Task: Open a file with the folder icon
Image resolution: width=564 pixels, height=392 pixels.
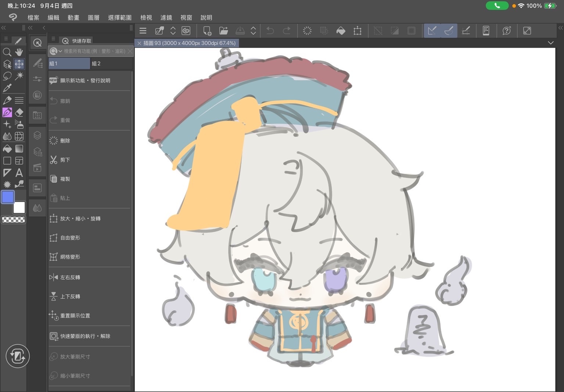Action: (223, 31)
